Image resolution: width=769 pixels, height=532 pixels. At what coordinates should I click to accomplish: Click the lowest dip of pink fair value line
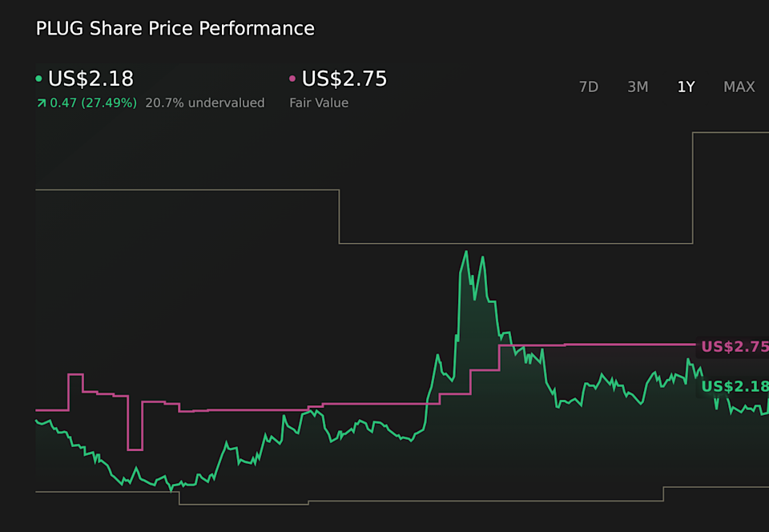coord(135,449)
